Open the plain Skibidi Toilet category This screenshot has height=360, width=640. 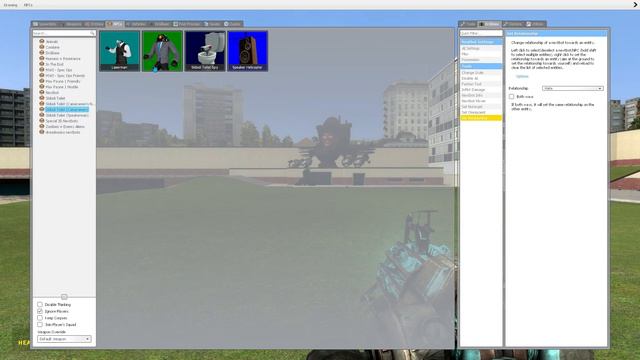(x=55, y=98)
